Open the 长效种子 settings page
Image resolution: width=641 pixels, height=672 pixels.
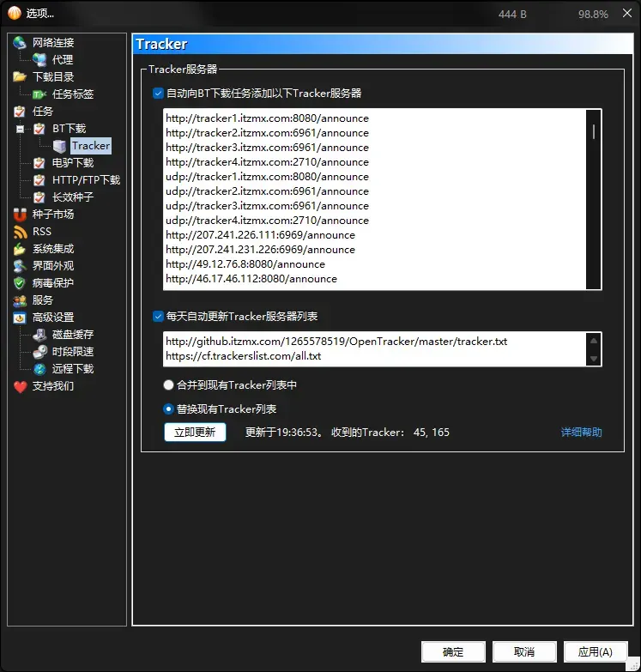73,197
